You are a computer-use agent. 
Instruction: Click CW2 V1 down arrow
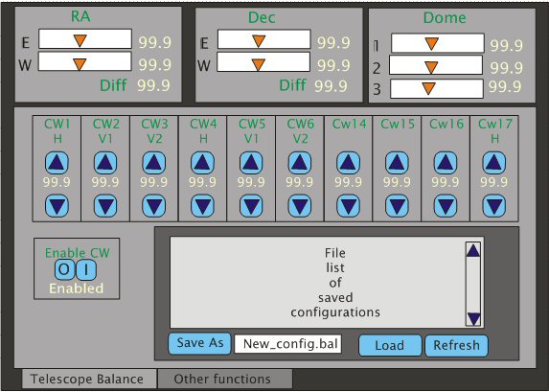click(x=105, y=206)
